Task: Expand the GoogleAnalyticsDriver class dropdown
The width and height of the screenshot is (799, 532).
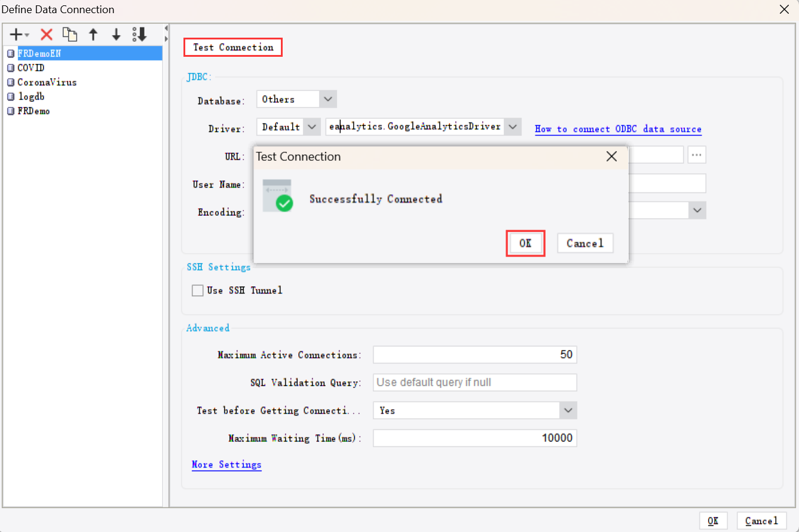Action: [513, 126]
